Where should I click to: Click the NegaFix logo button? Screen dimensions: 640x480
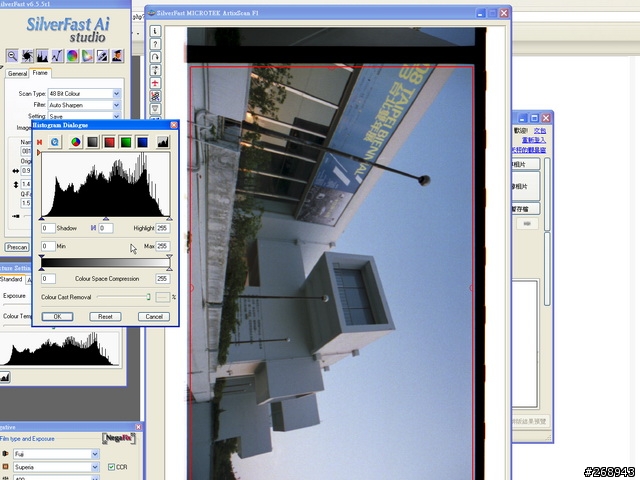pyautogui.click(x=118, y=439)
